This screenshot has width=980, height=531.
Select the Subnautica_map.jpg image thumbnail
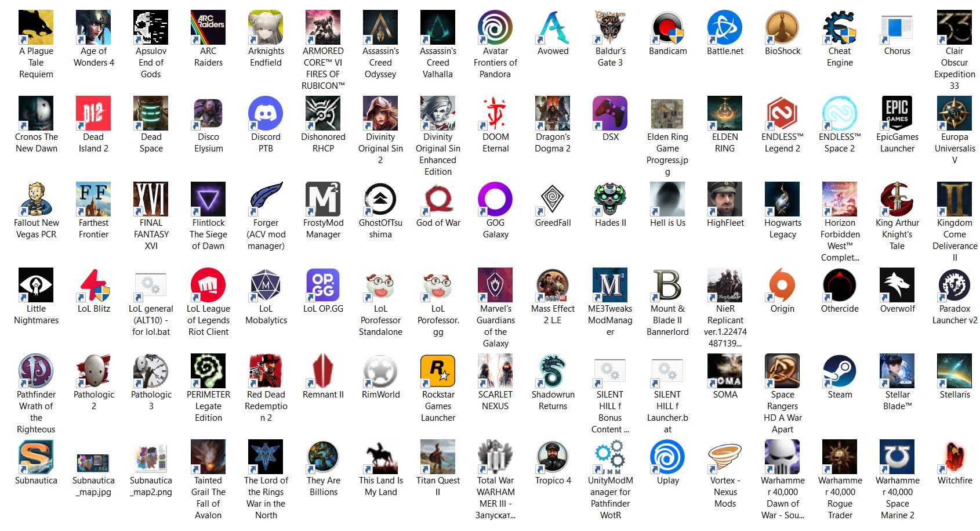[x=93, y=463]
